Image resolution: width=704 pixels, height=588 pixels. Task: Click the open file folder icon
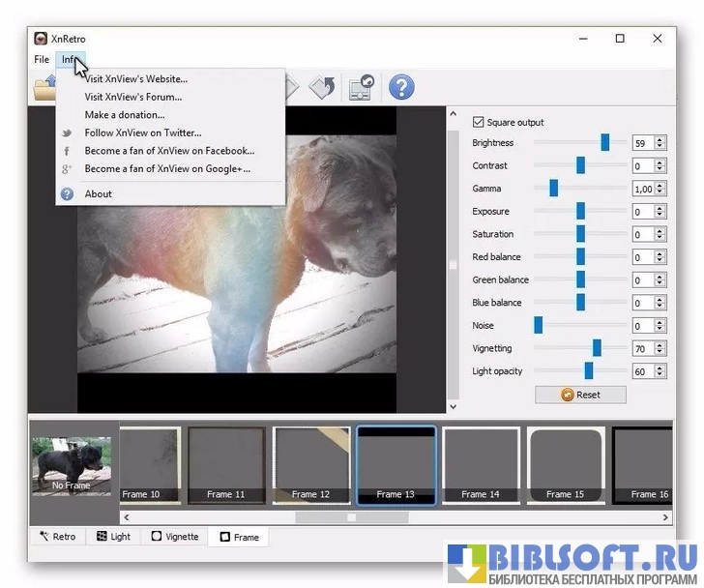click(x=44, y=89)
